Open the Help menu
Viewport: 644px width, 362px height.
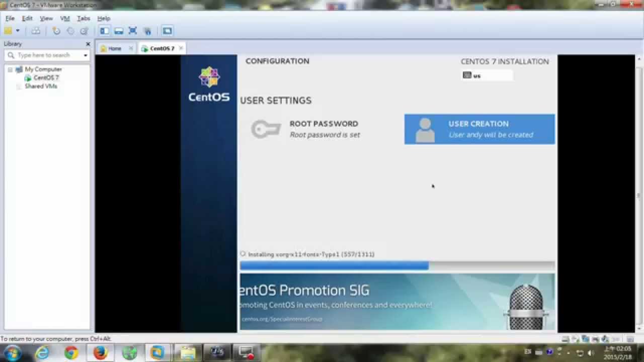click(104, 18)
